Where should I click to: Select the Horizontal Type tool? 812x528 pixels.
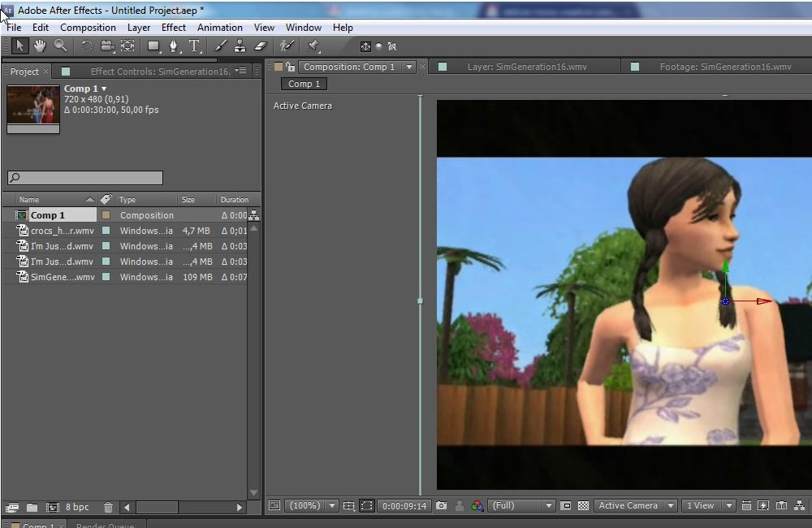(x=193, y=46)
